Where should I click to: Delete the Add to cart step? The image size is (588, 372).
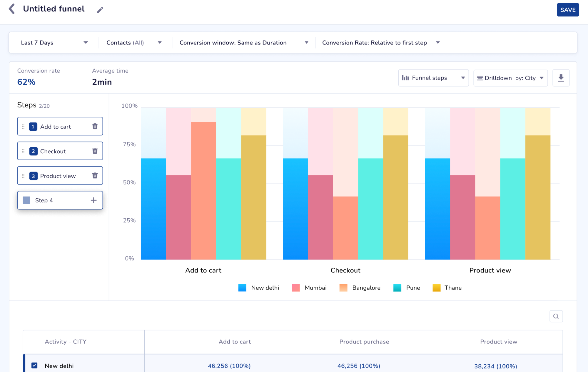click(95, 126)
